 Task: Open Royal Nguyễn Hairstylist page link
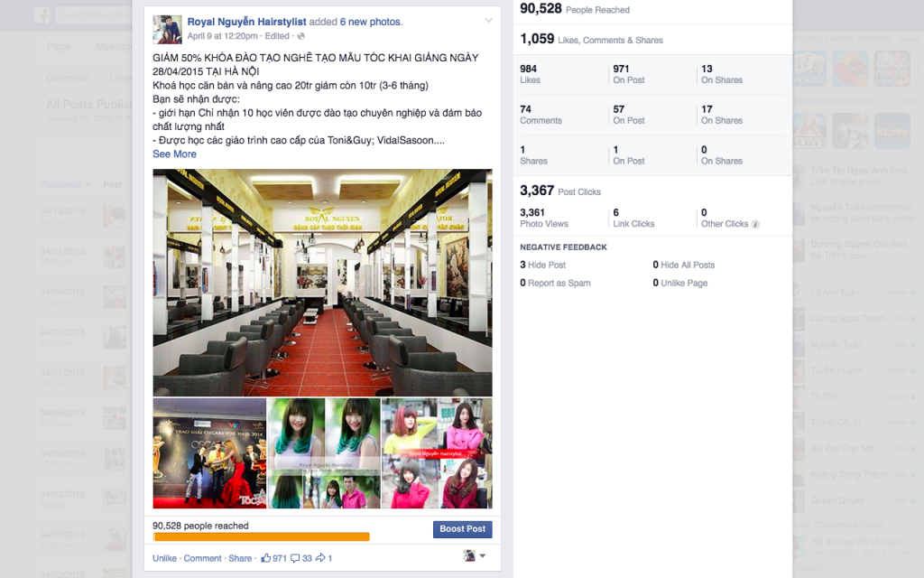pos(246,22)
